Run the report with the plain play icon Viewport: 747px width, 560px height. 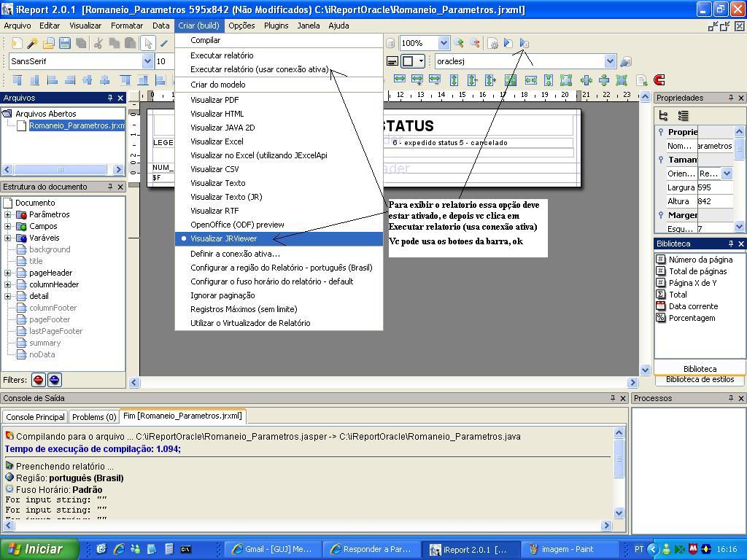508,43
